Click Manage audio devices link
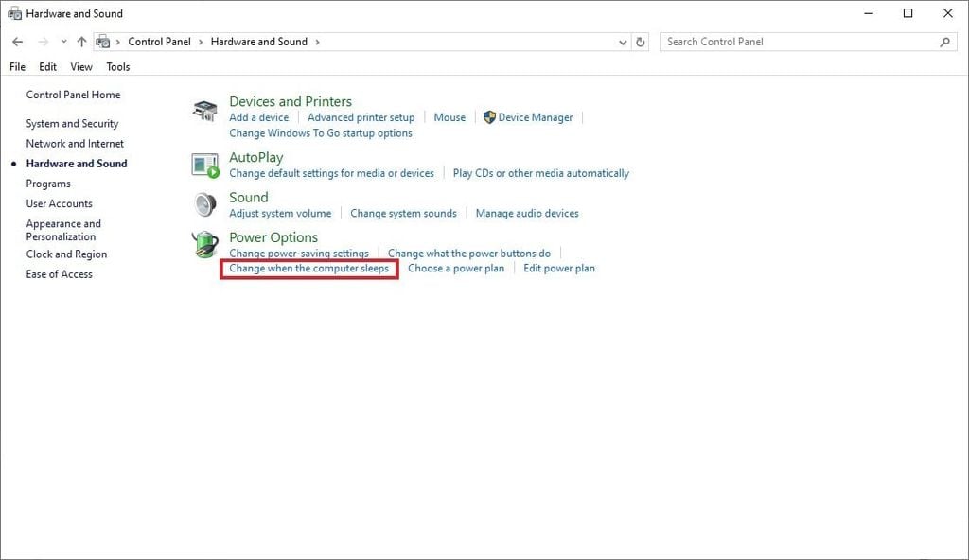 pyautogui.click(x=527, y=214)
